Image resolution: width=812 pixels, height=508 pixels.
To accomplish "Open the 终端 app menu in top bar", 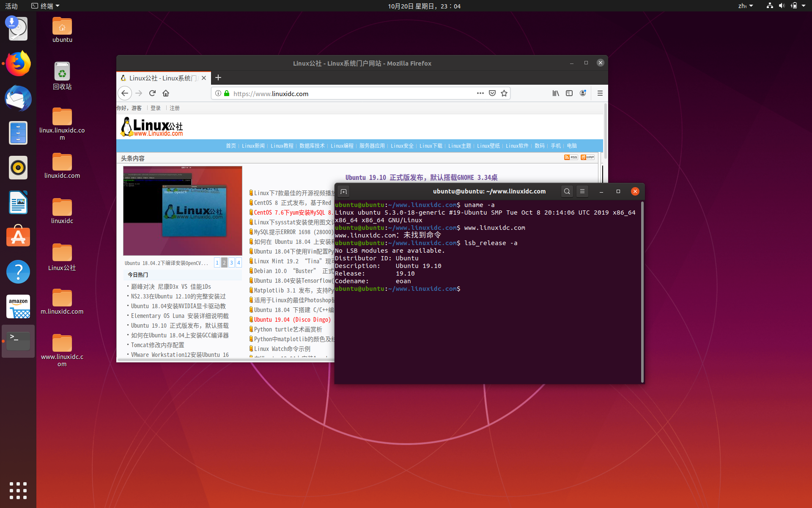I will (45, 6).
